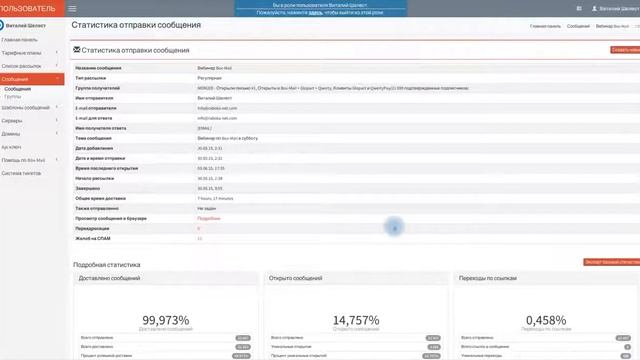
Task: Click the Переадресация red value
Action: pyautogui.click(x=199, y=229)
